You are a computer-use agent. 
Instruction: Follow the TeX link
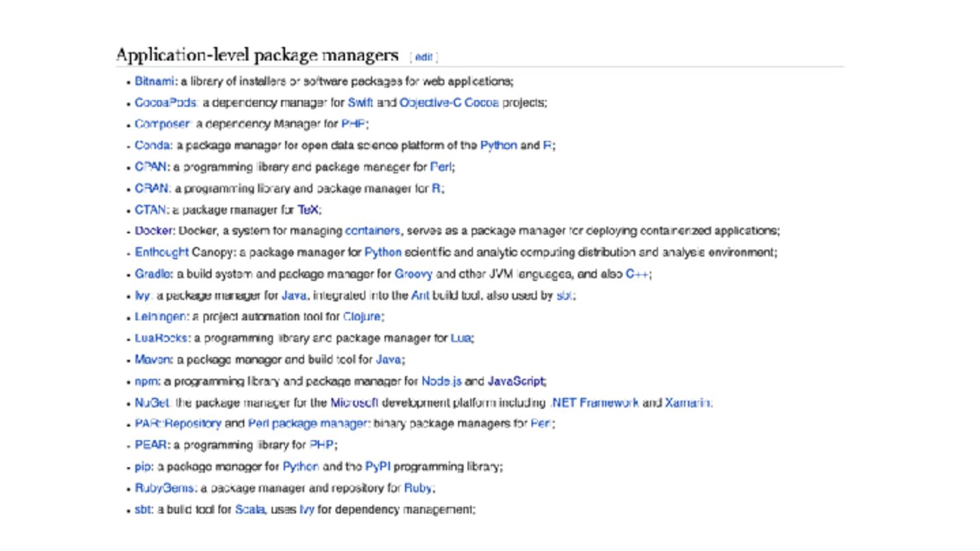tap(308, 210)
